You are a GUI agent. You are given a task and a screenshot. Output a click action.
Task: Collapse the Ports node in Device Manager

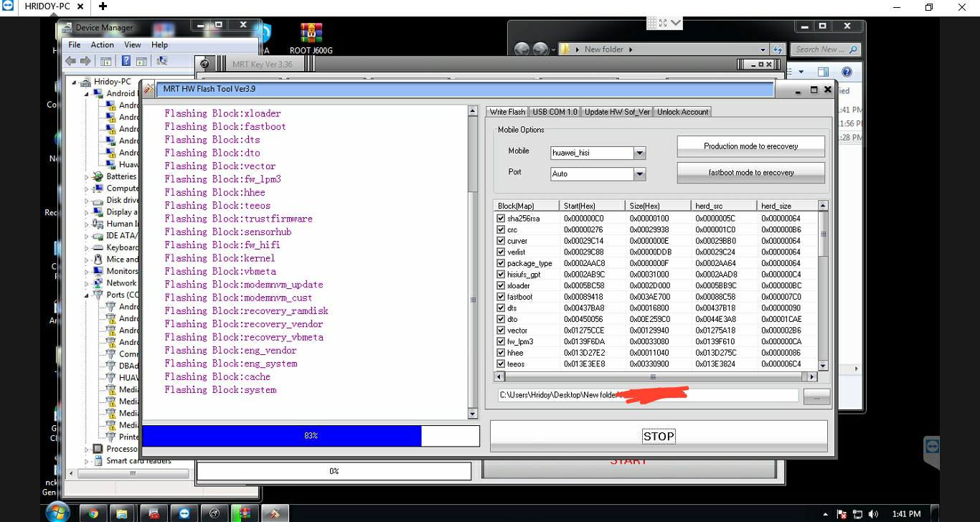click(87, 295)
